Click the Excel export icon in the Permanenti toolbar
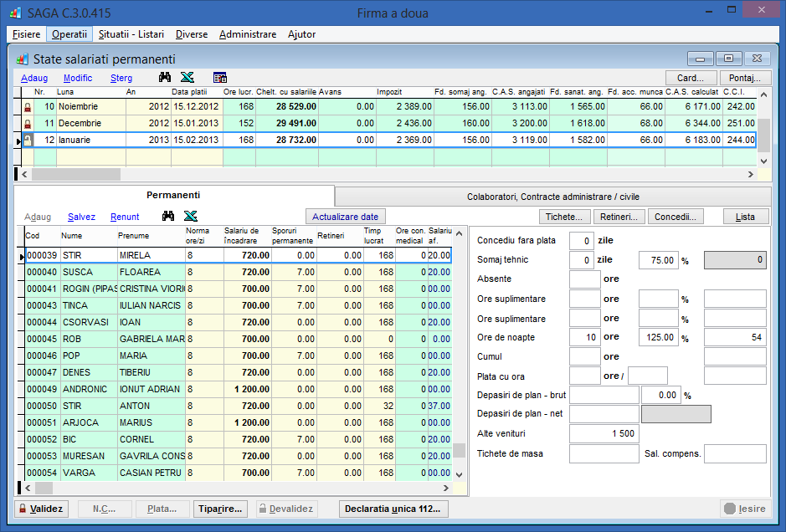The image size is (786, 532). [x=191, y=217]
